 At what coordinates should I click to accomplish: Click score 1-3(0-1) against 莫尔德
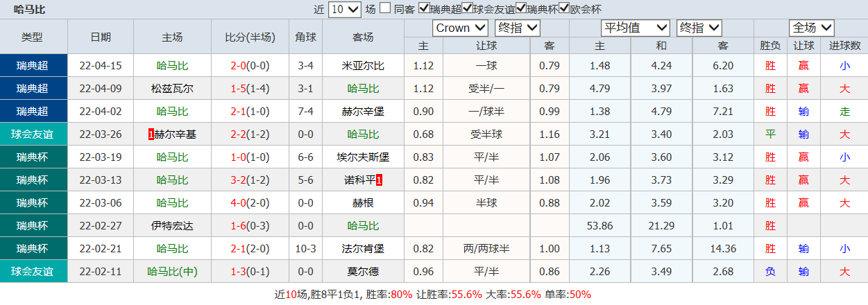click(250, 272)
